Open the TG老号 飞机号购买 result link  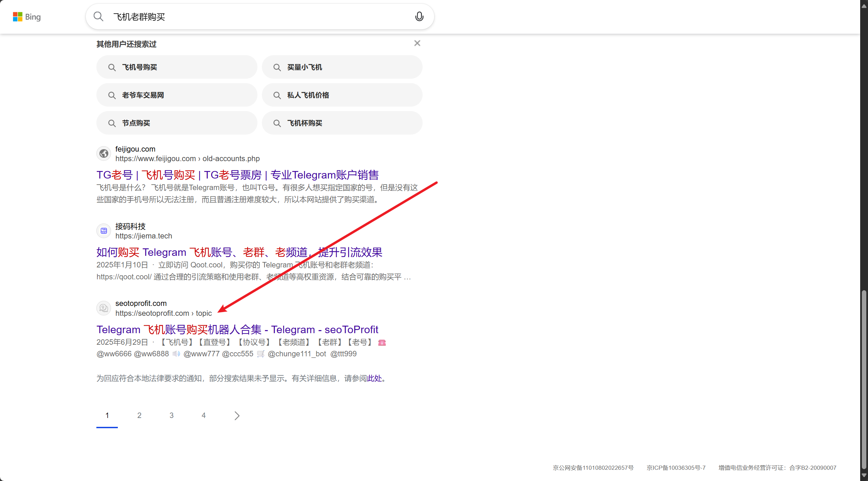pyautogui.click(x=237, y=175)
